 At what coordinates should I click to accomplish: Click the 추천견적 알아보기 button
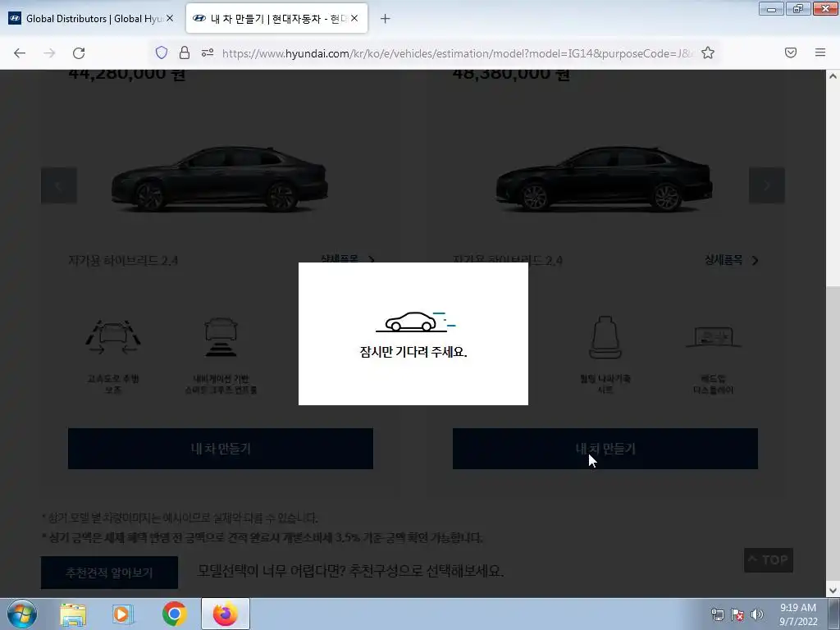(x=109, y=572)
